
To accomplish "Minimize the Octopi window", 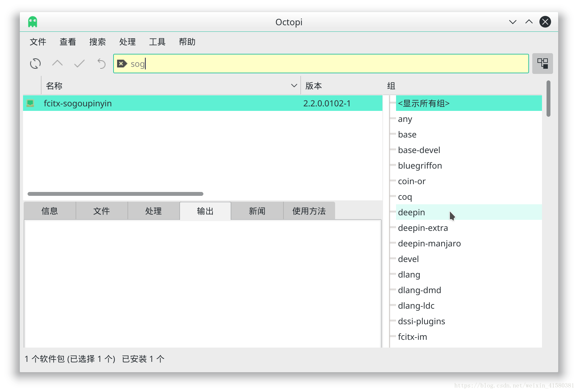I will click(x=512, y=22).
